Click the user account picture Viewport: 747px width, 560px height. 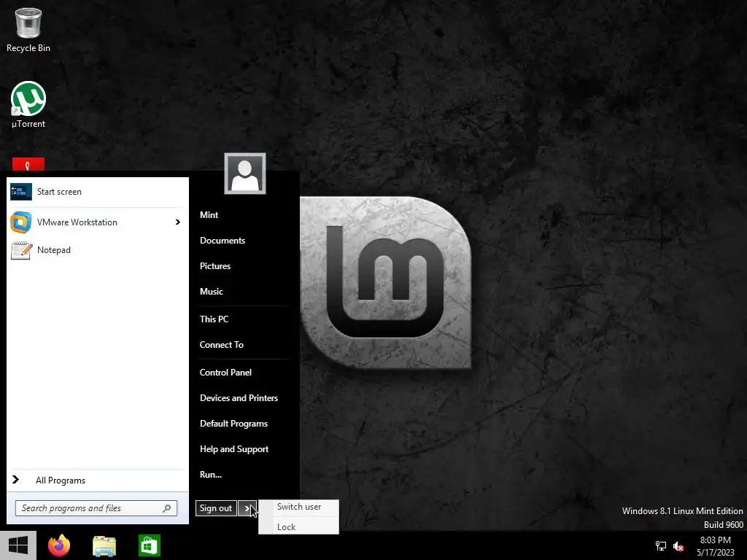(245, 174)
